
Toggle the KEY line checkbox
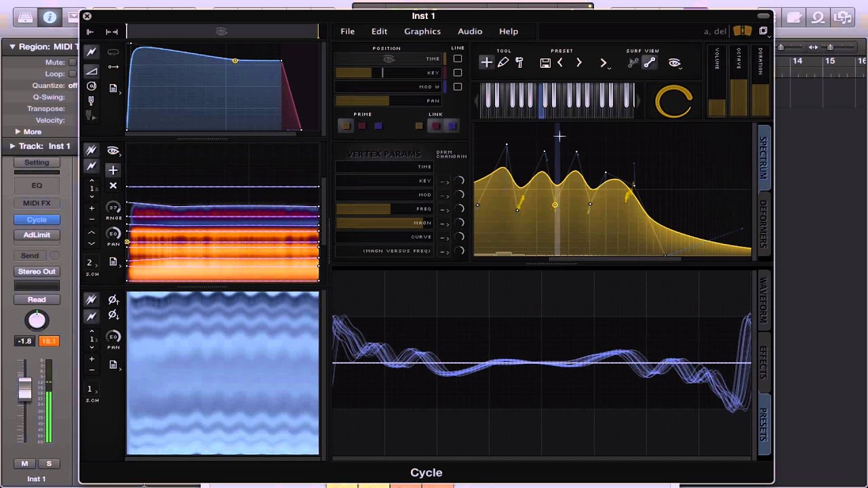coord(458,73)
